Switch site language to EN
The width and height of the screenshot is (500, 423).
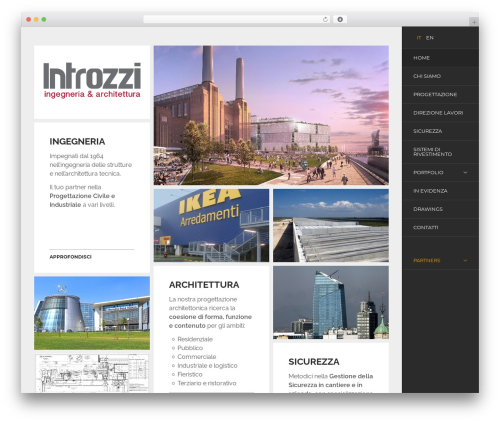coord(430,38)
